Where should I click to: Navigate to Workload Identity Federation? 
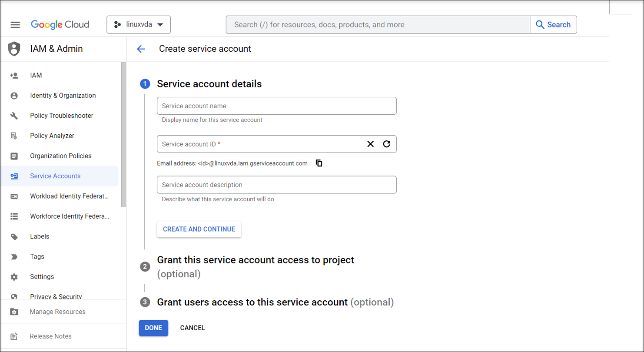pos(70,196)
